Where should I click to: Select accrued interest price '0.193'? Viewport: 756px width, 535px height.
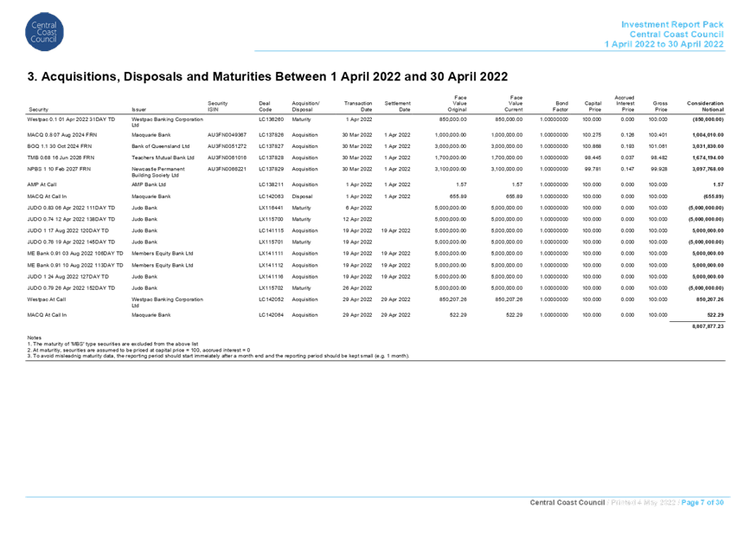click(627, 146)
